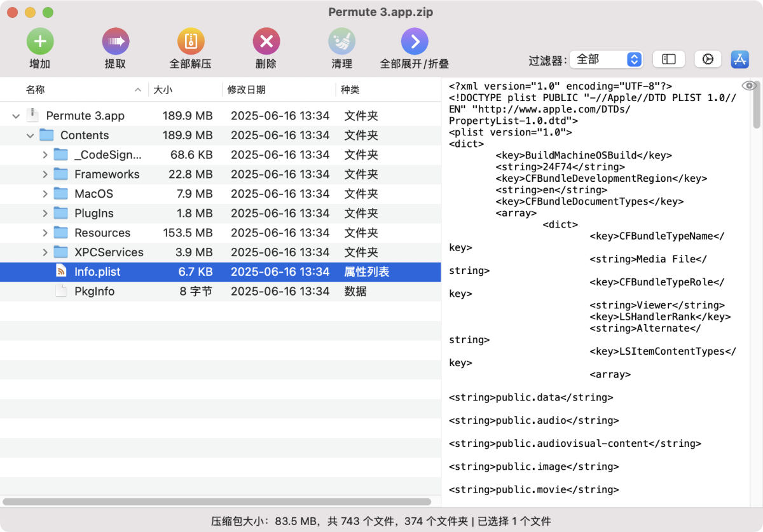
Task: Toggle the sidebar preview panel button
Action: click(x=669, y=59)
